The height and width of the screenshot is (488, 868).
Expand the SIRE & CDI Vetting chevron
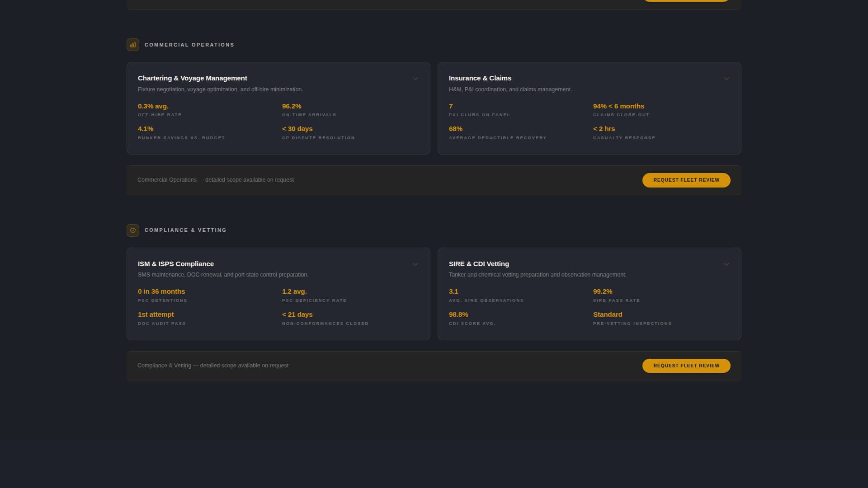tap(726, 264)
